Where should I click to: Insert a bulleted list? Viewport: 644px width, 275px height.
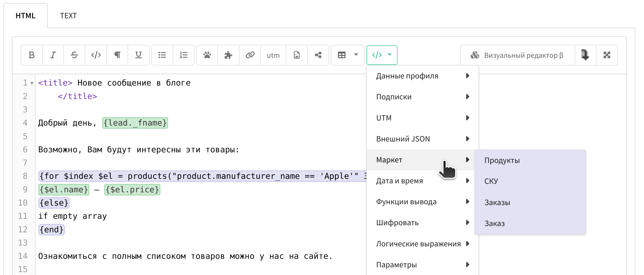click(162, 55)
